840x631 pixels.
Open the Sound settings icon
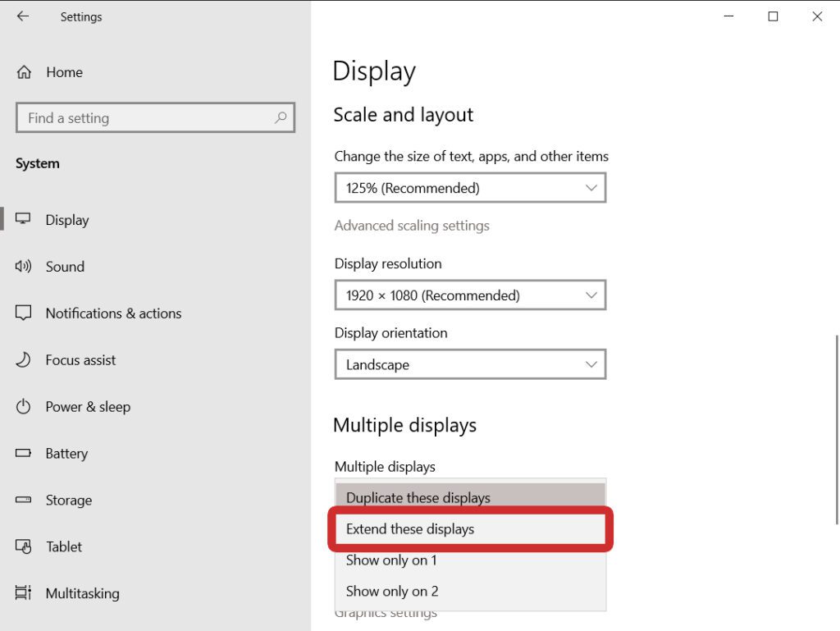[x=23, y=266]
